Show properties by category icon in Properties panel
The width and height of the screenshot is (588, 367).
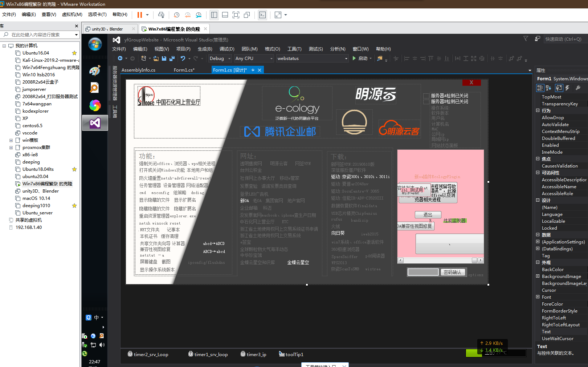coord(540,88)
